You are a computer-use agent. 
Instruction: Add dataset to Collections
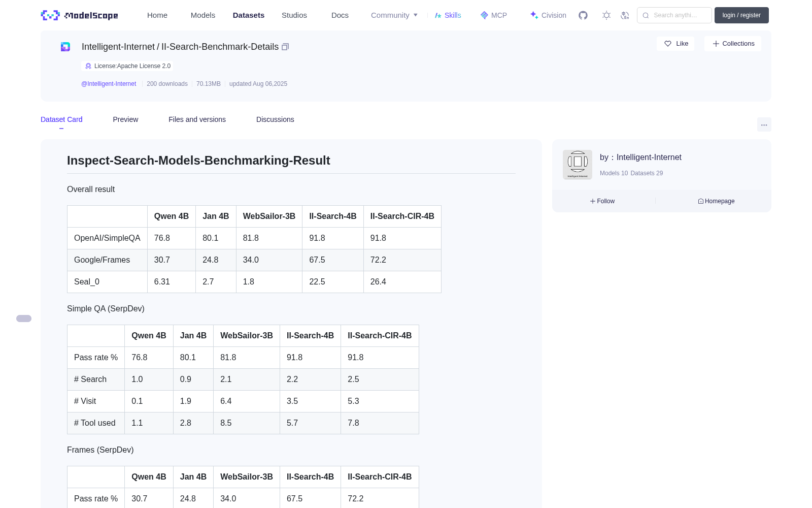pyautogui.click(x=733, y=44)
